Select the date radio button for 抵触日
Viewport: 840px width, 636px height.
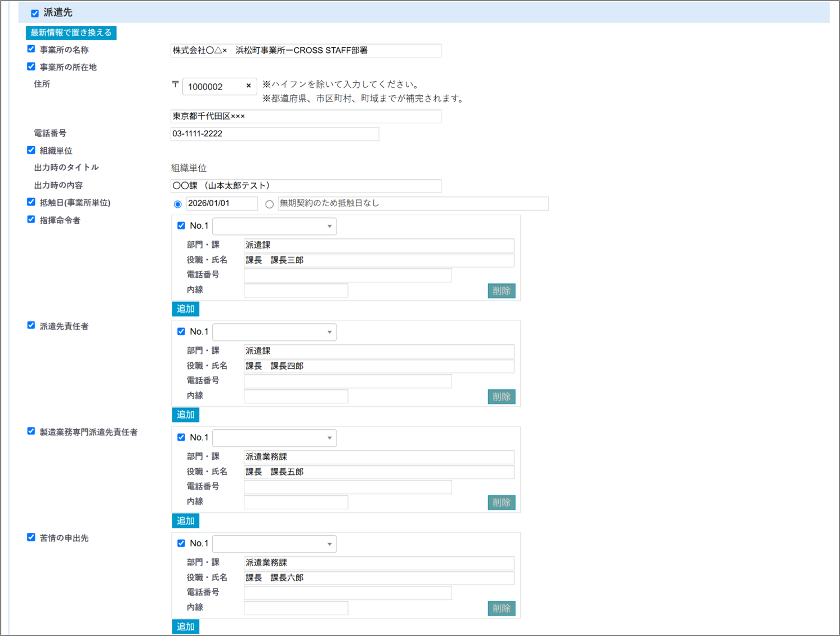pos(178,204)
